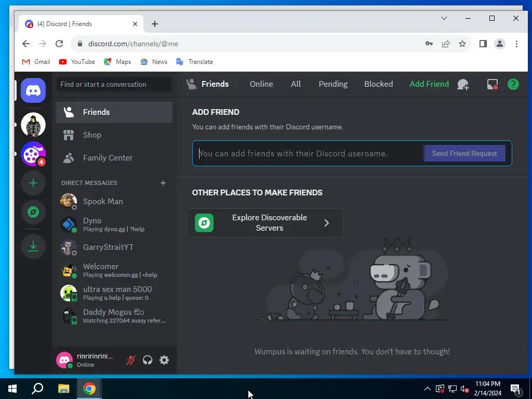Toggle microphone mute icon
532x399 pixels.
click(131, 360)
